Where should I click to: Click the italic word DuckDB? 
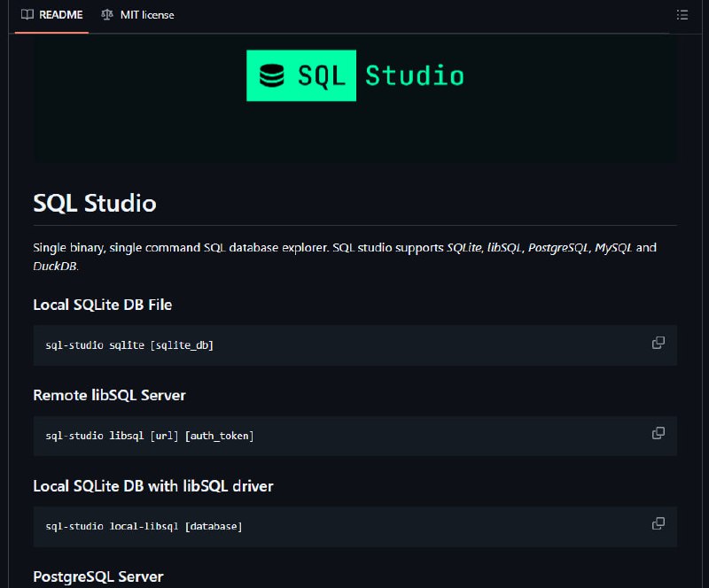pyautogui.click(x=55, y=267)
